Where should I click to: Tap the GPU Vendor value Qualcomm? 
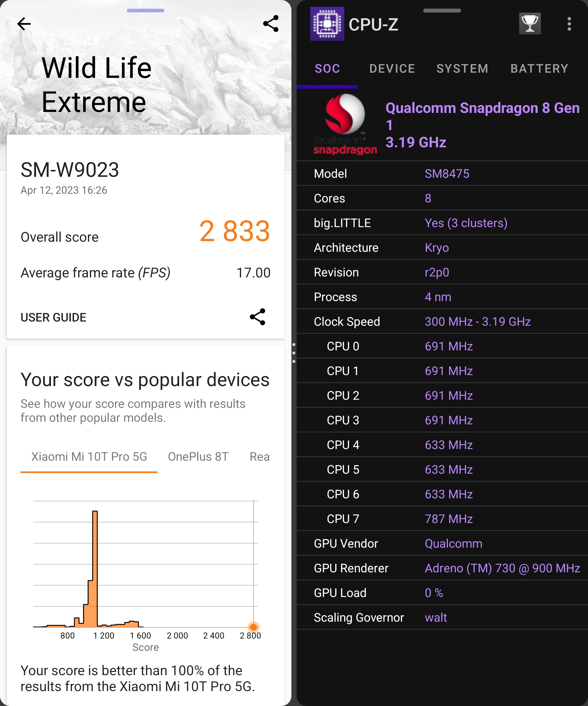(453, 544)
